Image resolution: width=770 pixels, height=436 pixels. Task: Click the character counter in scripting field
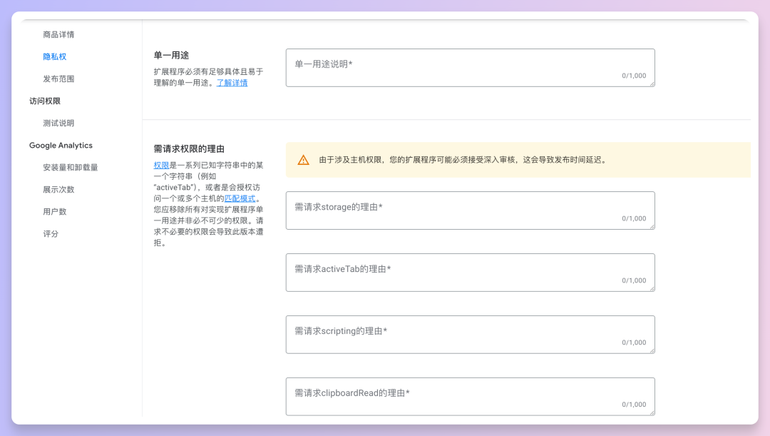(634, 342)
